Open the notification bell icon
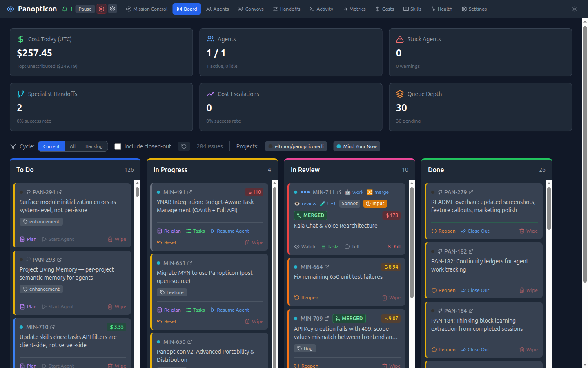This screenshot has height=368, width=588. (64, 9)
